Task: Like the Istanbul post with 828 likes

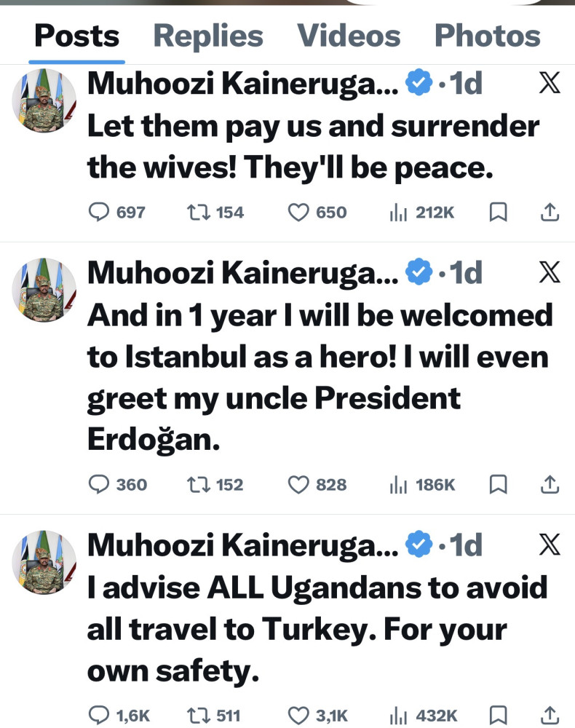Action: [317, 485]
